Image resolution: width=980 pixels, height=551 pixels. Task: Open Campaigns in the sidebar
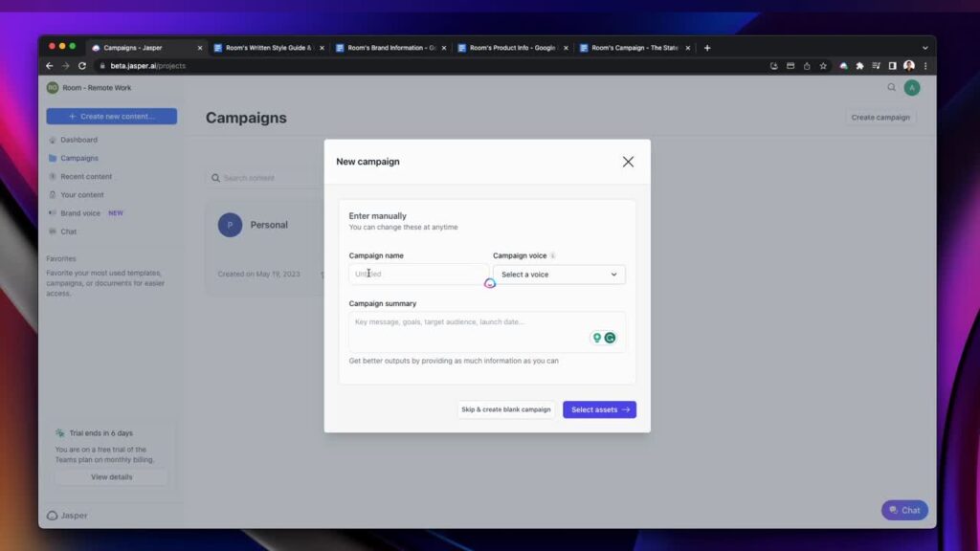tap(79, 158)
